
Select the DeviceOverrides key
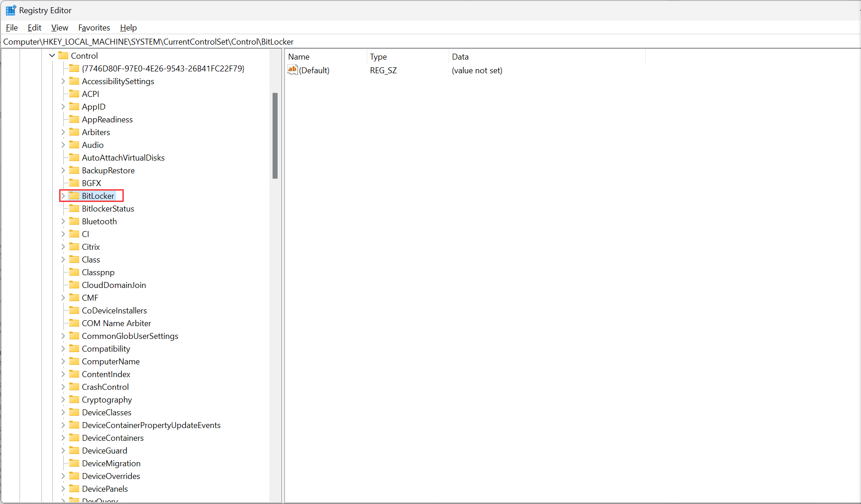(x=111, y=476)
